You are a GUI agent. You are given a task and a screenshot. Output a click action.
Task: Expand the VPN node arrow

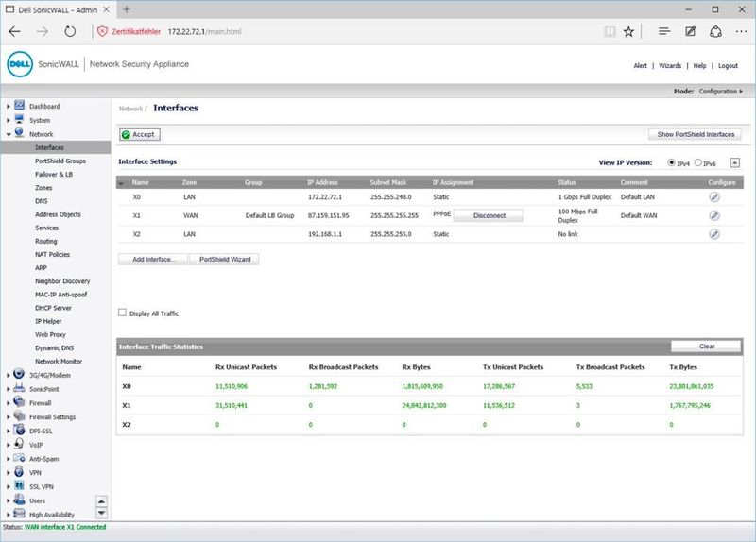coord(9,473)
